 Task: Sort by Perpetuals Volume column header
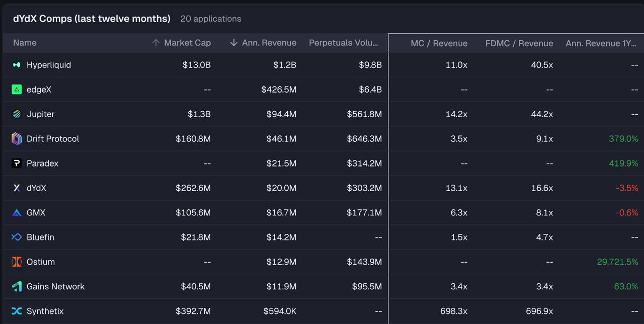coord(343,43)
